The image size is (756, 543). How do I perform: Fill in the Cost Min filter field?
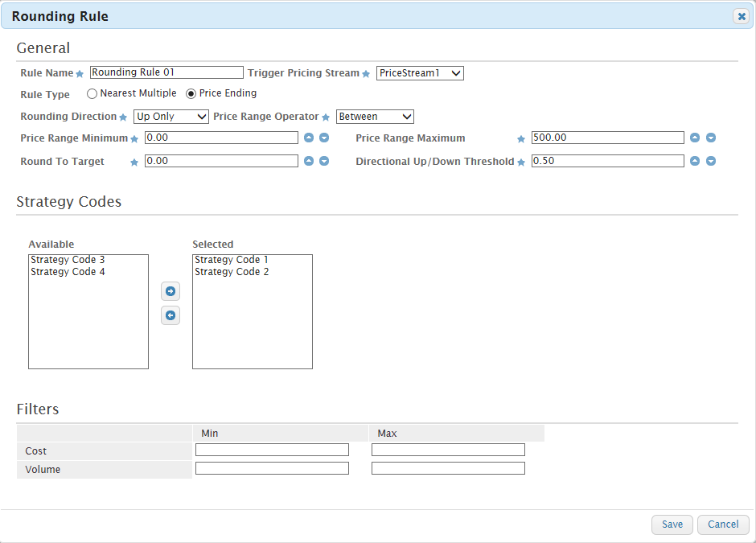[x=272, y=450]
